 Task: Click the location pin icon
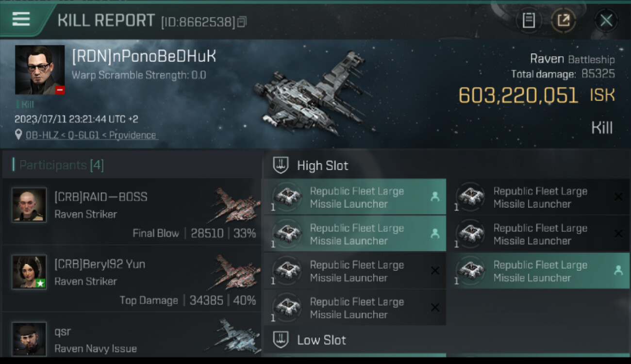[x=18, y=134]
